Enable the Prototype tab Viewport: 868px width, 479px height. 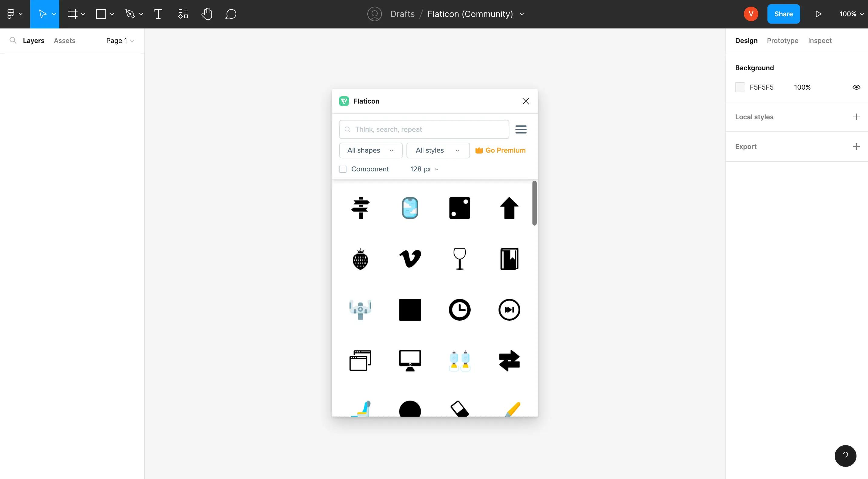click(x=782, y=40)
